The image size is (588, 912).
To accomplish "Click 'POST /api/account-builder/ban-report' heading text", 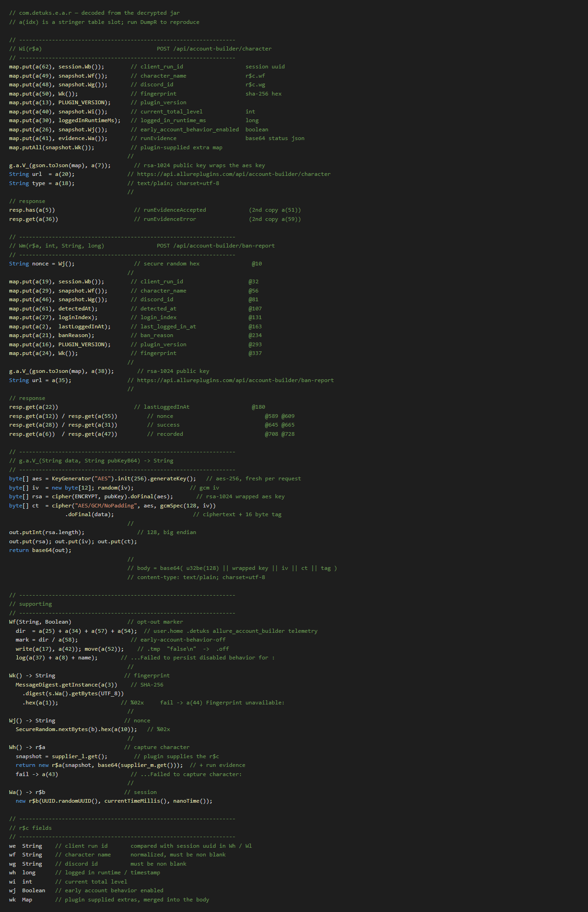I will tap(216, 246).
